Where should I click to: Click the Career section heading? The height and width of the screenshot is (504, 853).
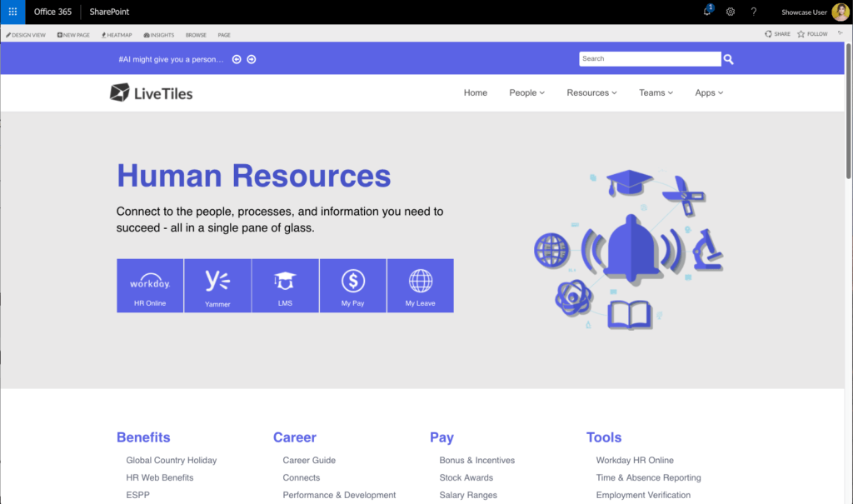(x=294, y=437)
